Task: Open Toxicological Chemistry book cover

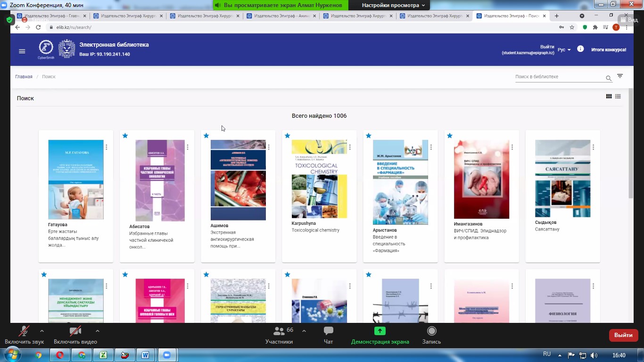Action: coord(319,179)
